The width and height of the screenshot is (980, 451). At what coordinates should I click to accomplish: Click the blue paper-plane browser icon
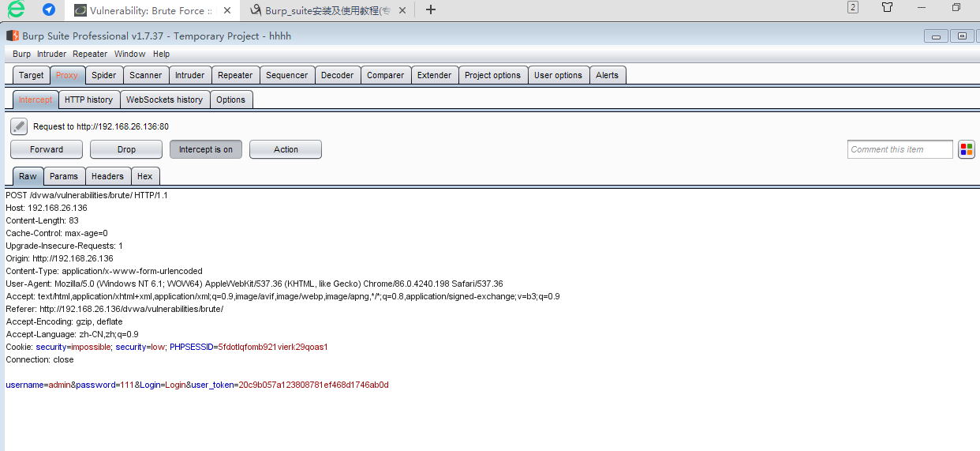[49, 10]
